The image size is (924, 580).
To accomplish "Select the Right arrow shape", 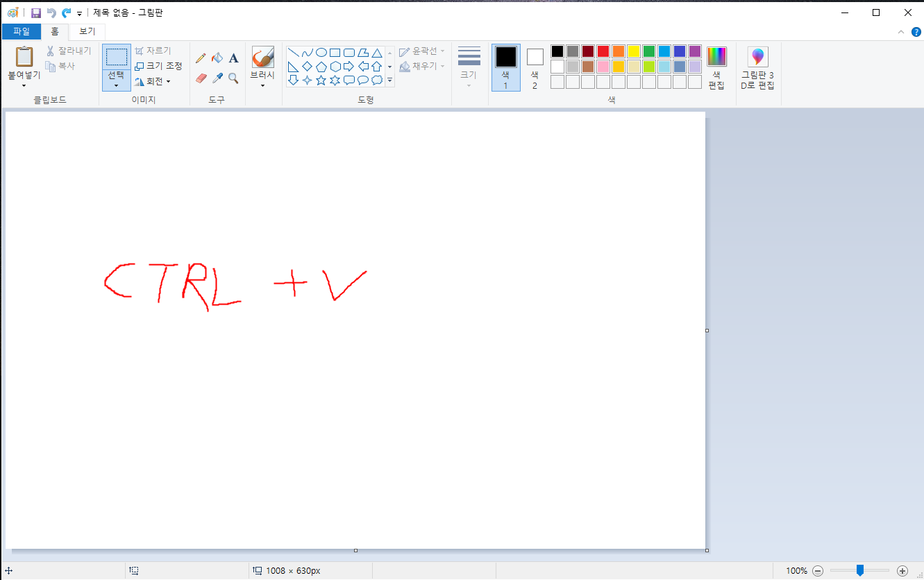I will (x=349, y=67).
